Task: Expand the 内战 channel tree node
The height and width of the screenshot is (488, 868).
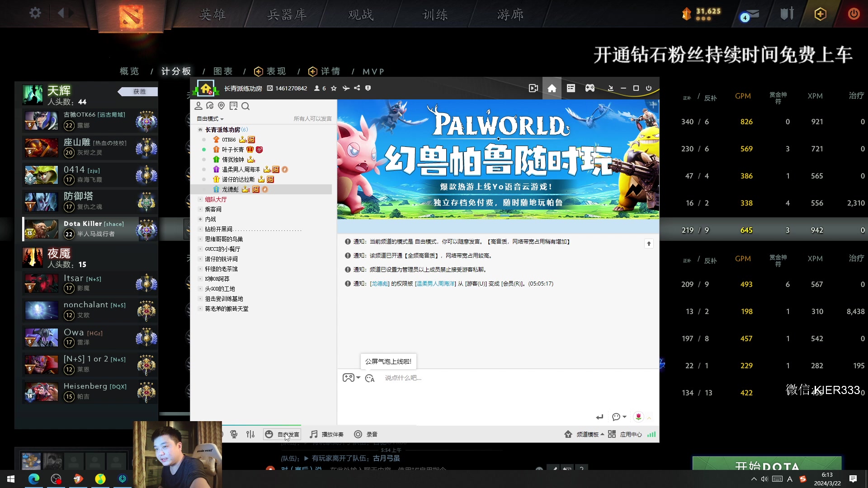Action: pyautogui.click(x=200, y=219)
